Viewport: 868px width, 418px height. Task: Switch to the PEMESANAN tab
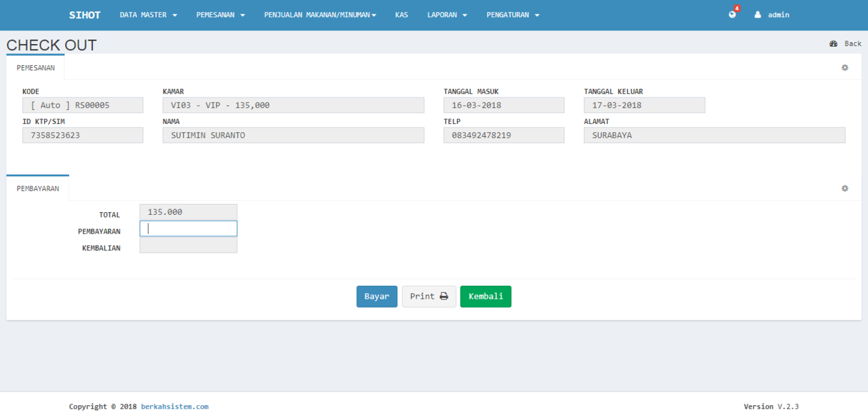coord(36,67)
